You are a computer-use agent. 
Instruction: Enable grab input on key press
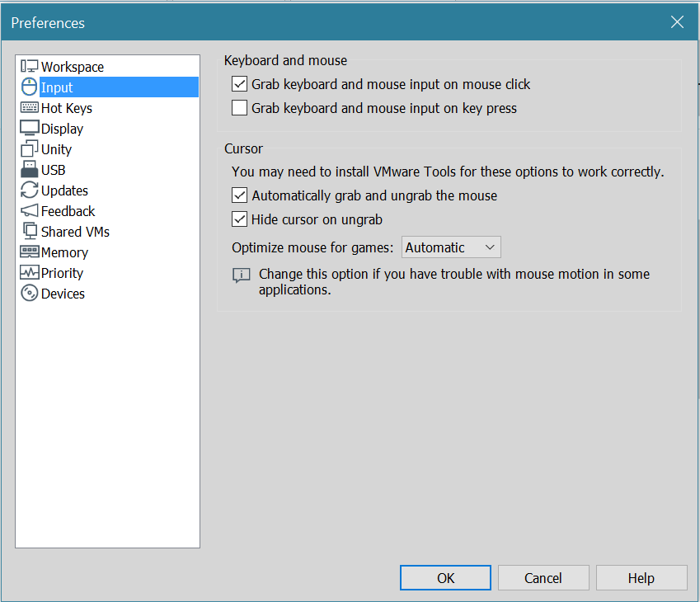(x=239, y=108)
